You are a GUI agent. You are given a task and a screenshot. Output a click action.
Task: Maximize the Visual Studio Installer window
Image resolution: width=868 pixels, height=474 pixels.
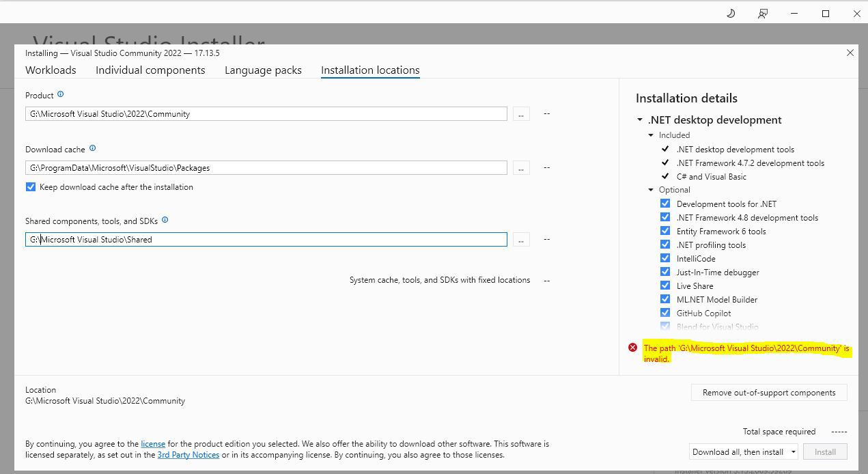coord(826,14)
